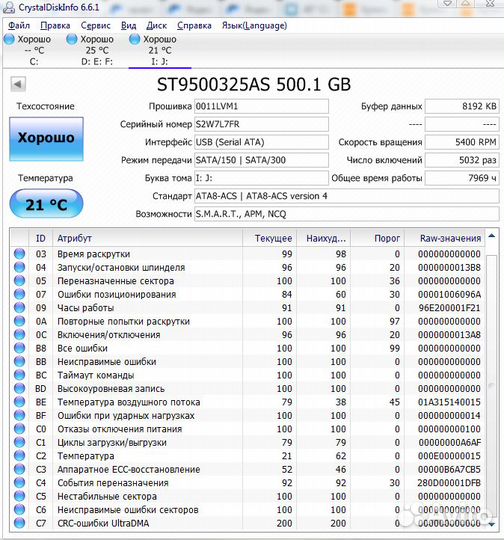Click the up arrow of the attribute list scrollbar
504x540 pixels.
(x=492, y=236)
